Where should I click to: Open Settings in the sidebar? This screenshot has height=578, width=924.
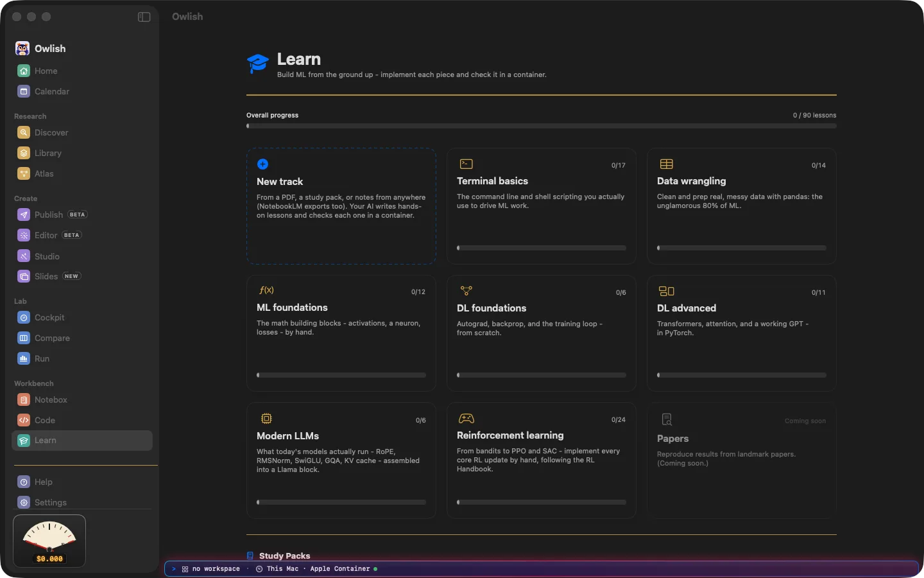pos(82,502)
